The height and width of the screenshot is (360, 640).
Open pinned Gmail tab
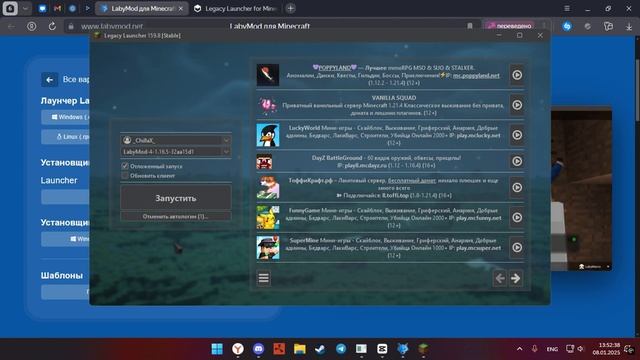(x=57, y=8)
